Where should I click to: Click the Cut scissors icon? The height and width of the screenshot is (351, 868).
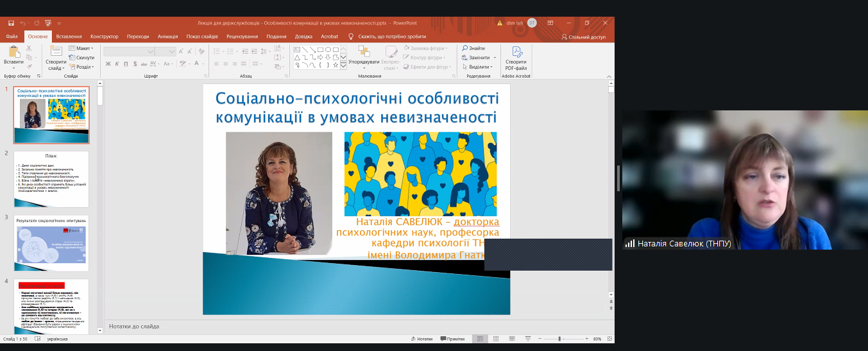point(29,48)
